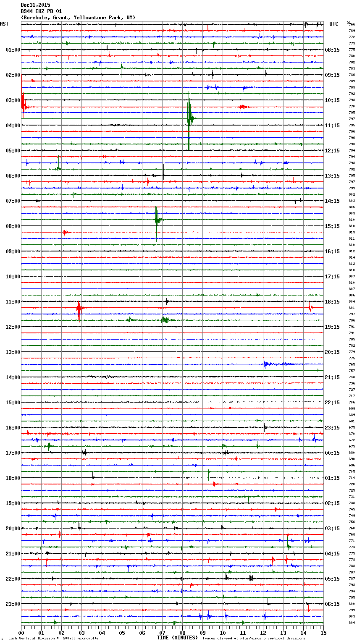
Task: Click the 00:15 UTC row label
Action: point(332,453)
